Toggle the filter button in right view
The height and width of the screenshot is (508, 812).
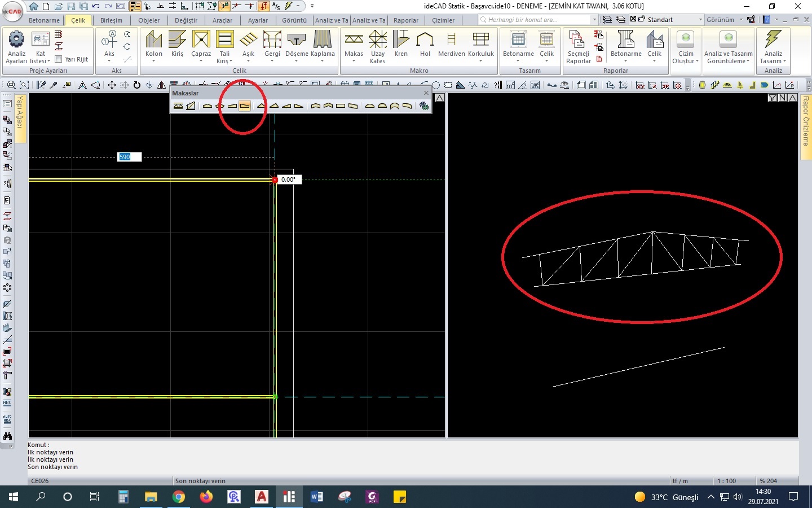point(773,98)
